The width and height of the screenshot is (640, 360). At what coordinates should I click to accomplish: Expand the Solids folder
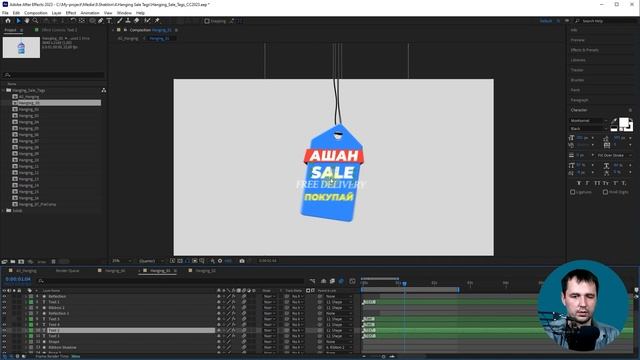(x=3, y=211)
